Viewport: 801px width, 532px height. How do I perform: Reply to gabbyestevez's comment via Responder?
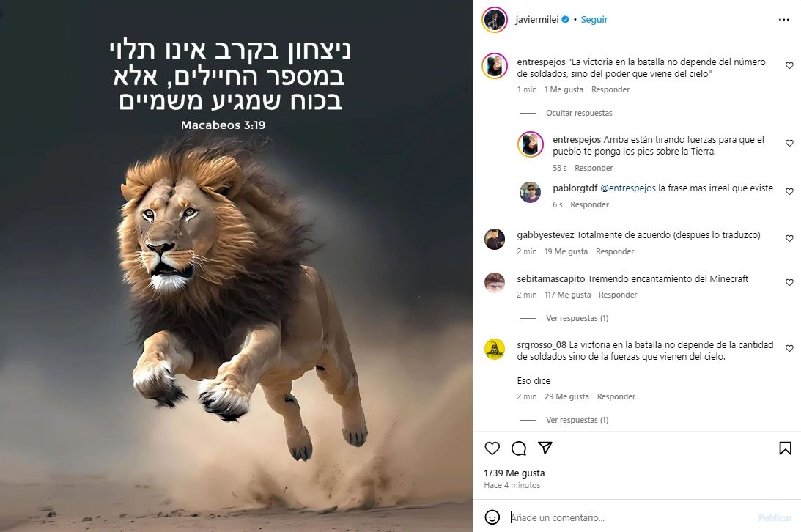click(x=615, y=251)
